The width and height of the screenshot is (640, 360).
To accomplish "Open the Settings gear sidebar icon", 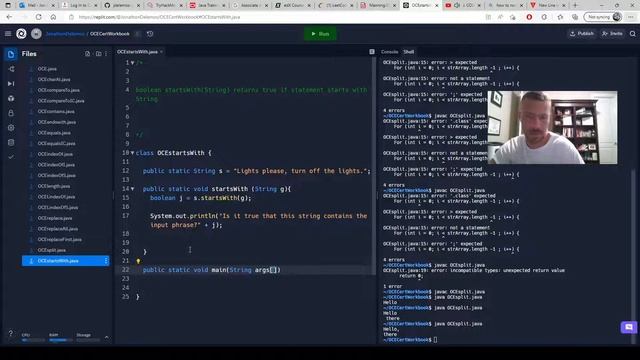I will (11, 128).
